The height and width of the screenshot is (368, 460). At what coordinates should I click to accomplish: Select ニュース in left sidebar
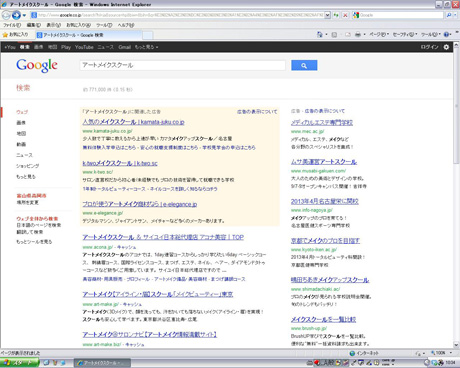click(24, 155)
